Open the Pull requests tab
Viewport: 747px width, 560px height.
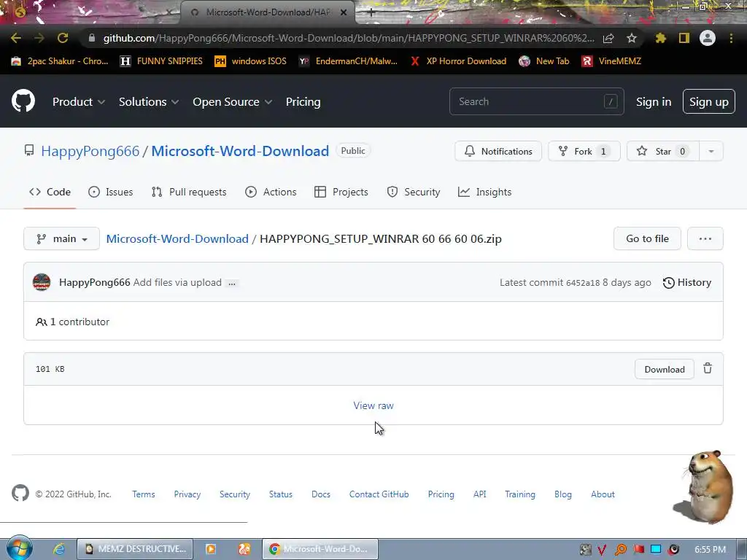click(189, 192)
